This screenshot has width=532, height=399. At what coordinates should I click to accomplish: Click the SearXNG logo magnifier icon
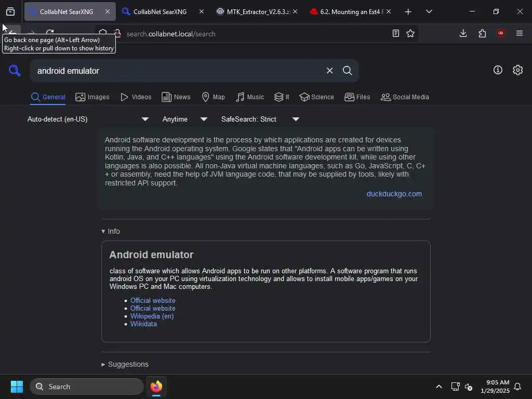pos(15,71)
